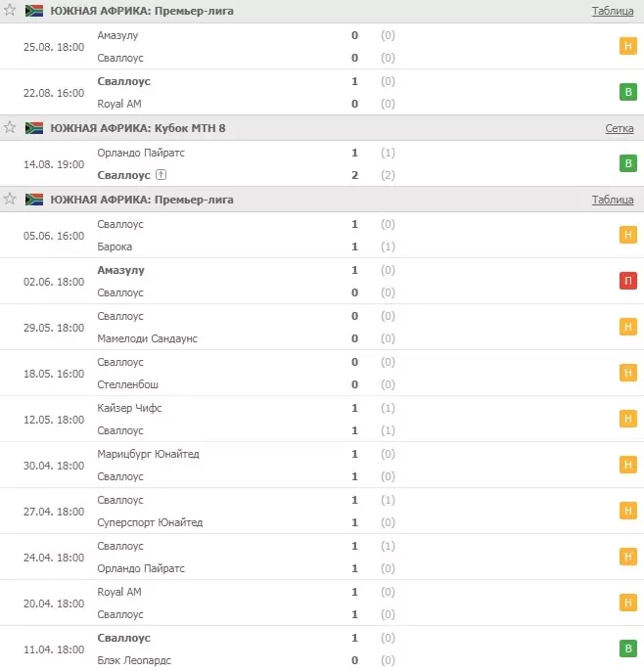
Task: Open the Кайзер Чифс vs Сваллоус match
Action: pyautogui.click(x=322, y=419)
